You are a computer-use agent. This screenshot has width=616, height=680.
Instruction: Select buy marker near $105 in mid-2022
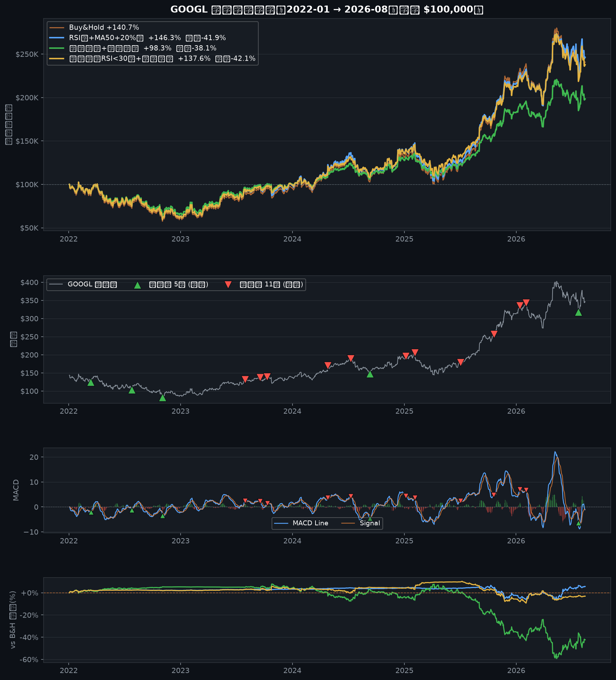(132, 390)
